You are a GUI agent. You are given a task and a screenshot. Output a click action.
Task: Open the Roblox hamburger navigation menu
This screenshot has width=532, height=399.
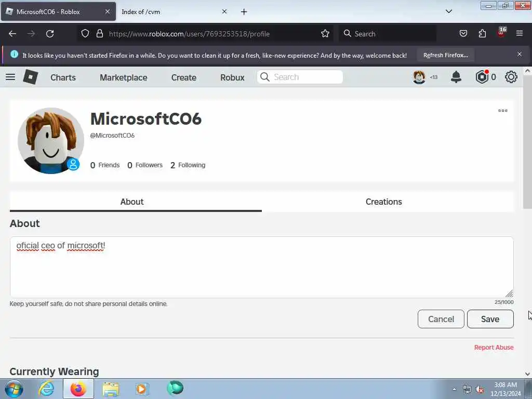point(10,77)
